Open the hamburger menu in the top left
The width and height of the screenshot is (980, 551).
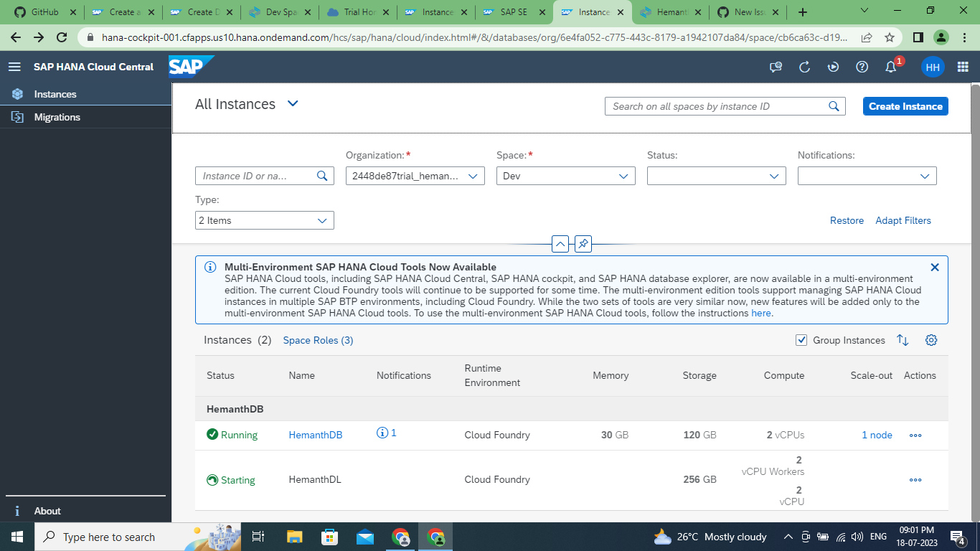14,67
